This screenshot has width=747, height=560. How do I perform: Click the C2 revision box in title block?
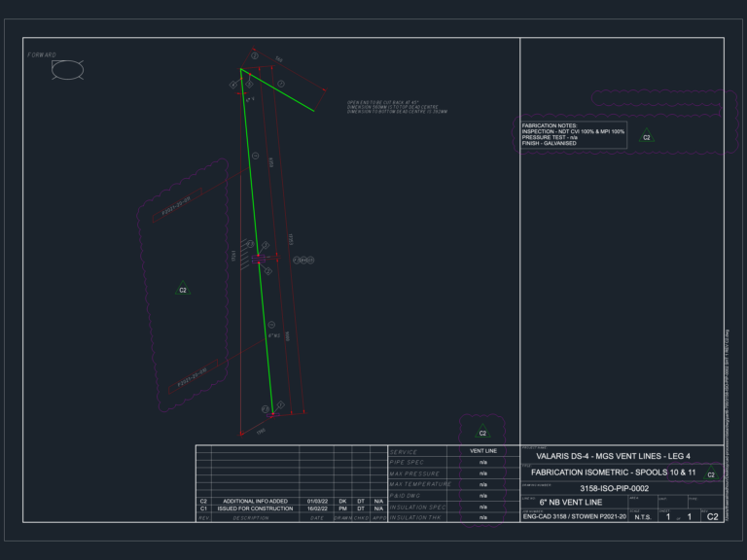click(712, 516)
